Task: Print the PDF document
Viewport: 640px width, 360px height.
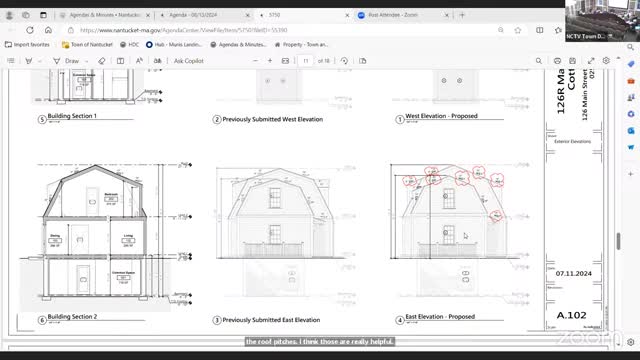Action: pyautogui.click(x=557, y=61)
